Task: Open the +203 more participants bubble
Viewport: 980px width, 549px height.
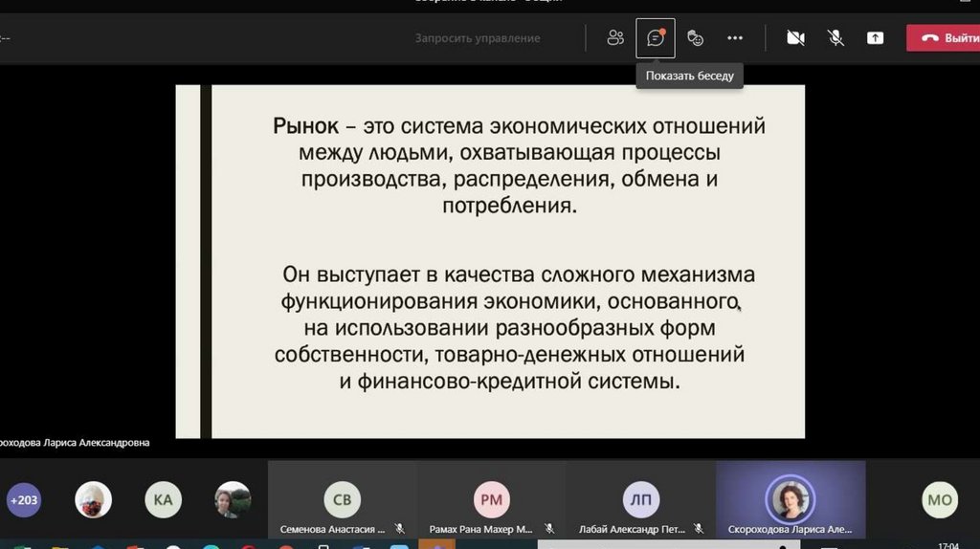Action: tap(24, 499)
